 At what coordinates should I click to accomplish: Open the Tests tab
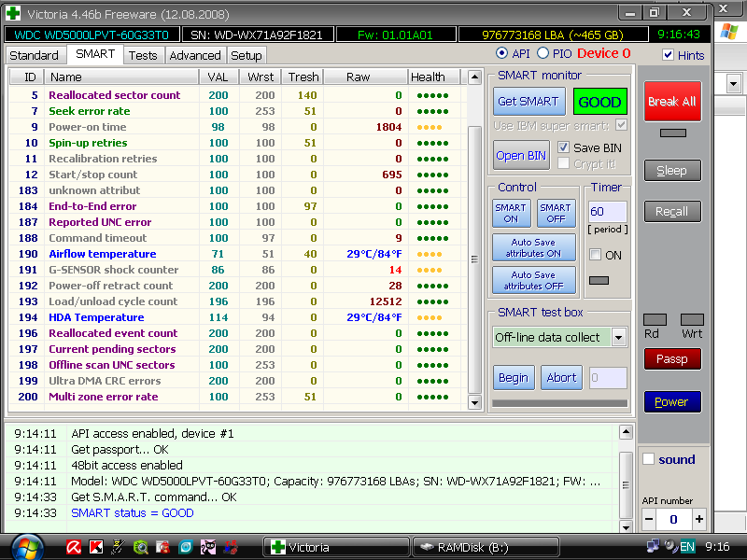point(143,55)
